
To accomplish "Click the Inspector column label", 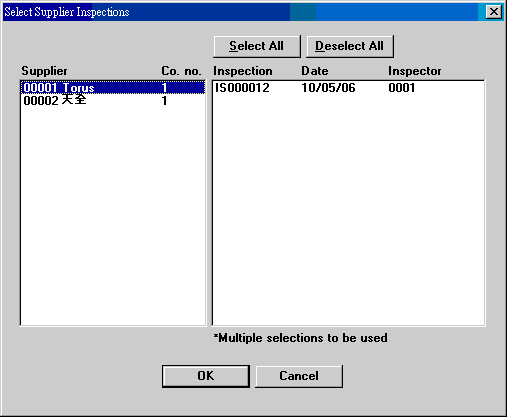I will [x=415, y=71].
